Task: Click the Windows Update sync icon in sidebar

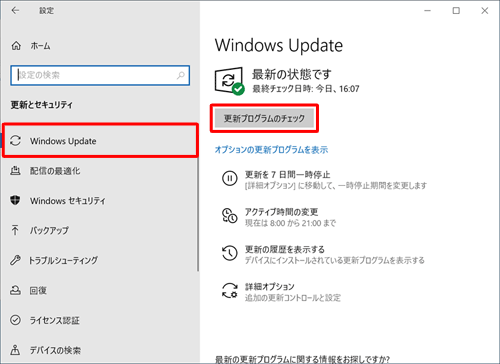Action: [15, 141]
